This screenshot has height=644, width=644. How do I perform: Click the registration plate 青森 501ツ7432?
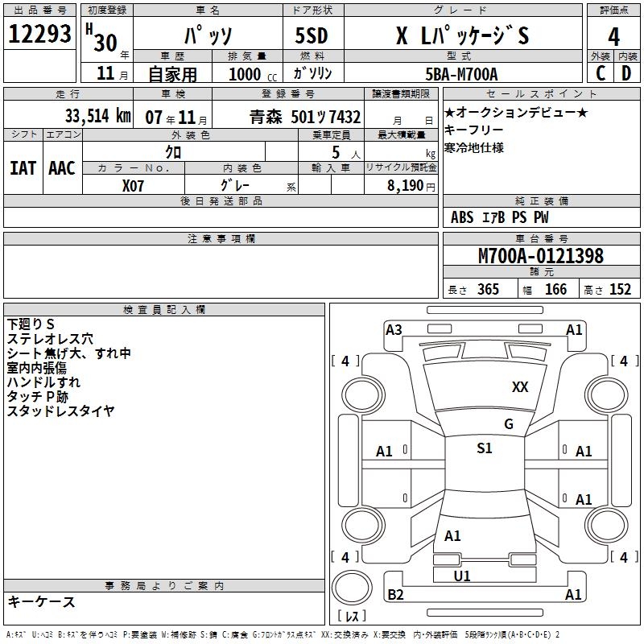(x=305, y=117)
